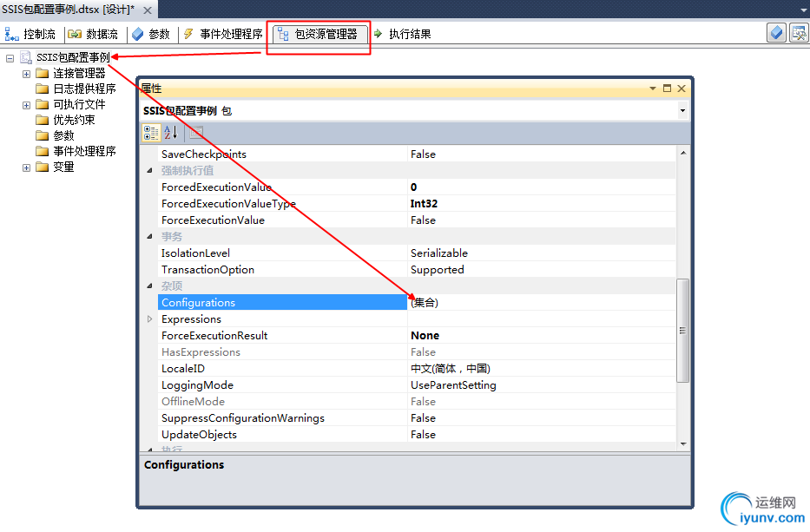Switch to the 数据流 tab
The image size is (810, 532).
pos(93,34)
